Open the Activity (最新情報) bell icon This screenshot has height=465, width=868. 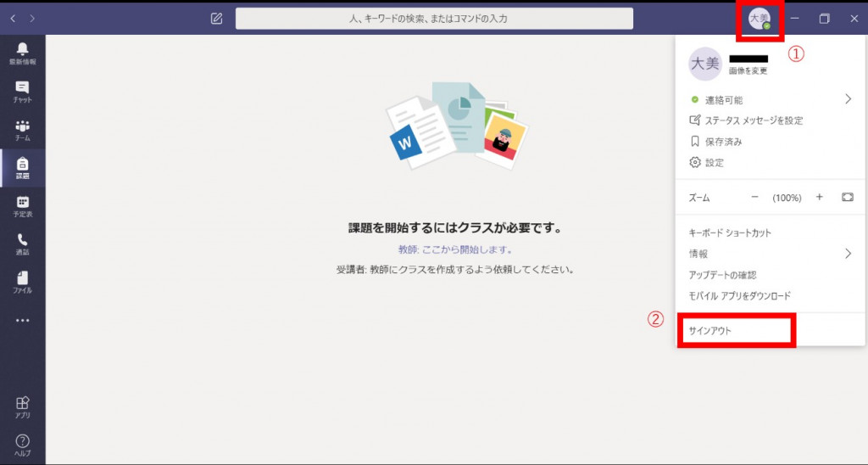coord(22,53)
